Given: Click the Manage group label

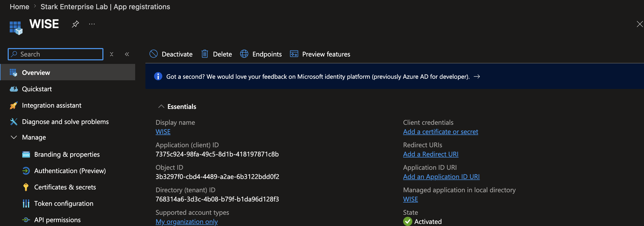Looking at the screenshot, I should [34, 137].
